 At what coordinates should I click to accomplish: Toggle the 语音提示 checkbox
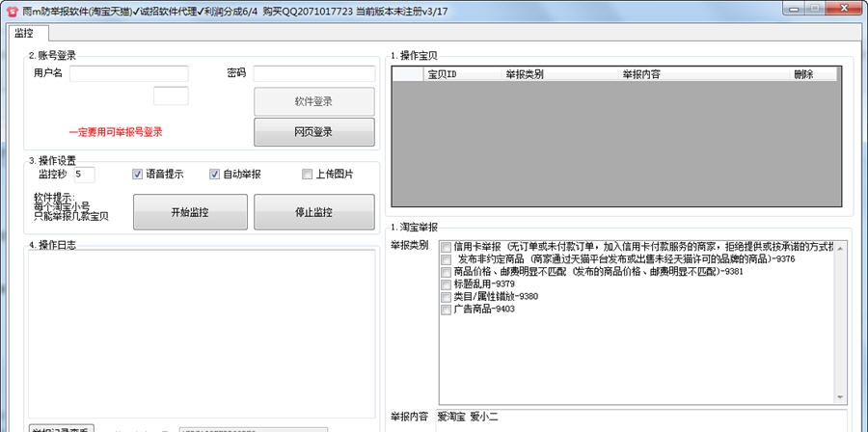(x=137, y=175)
